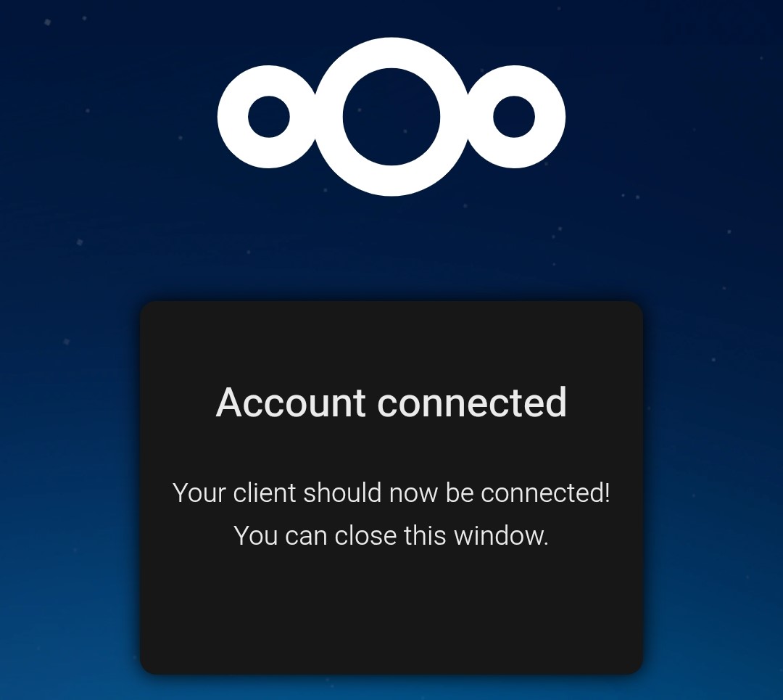The image size is (783, 700).
Task: Click the Nextcloud logo above the card
Action: 391,116
